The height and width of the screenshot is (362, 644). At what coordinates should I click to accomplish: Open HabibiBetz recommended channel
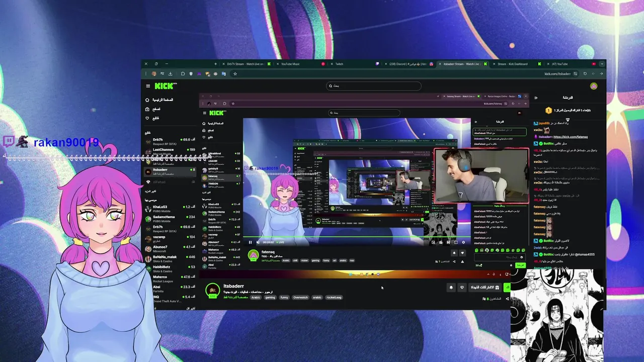pos(171,269)
